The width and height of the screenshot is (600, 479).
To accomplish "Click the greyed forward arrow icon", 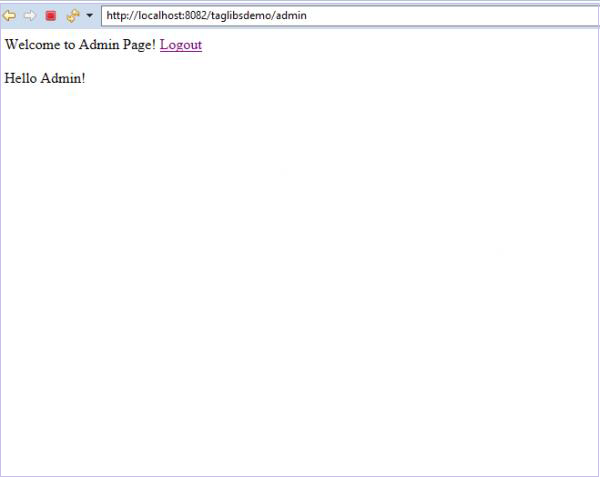I will (x=29, y=16).
